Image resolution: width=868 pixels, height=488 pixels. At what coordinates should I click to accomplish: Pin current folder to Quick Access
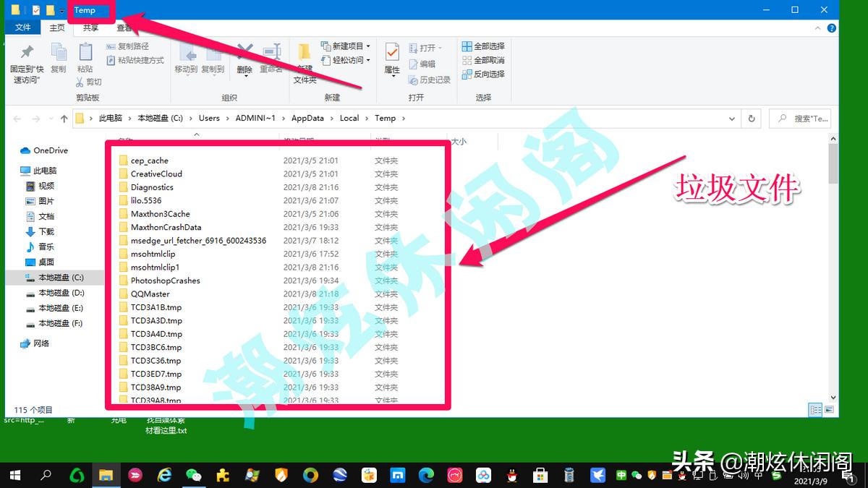(27, 61)
